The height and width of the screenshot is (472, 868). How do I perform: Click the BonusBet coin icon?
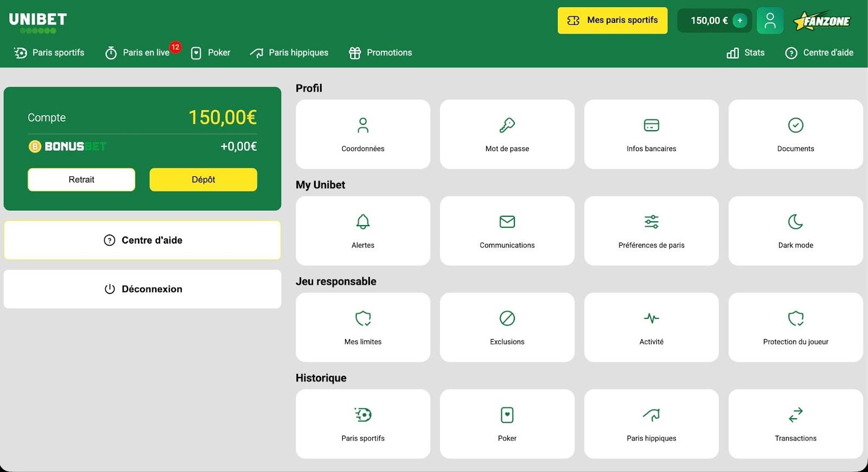click(x=35, y=146)
